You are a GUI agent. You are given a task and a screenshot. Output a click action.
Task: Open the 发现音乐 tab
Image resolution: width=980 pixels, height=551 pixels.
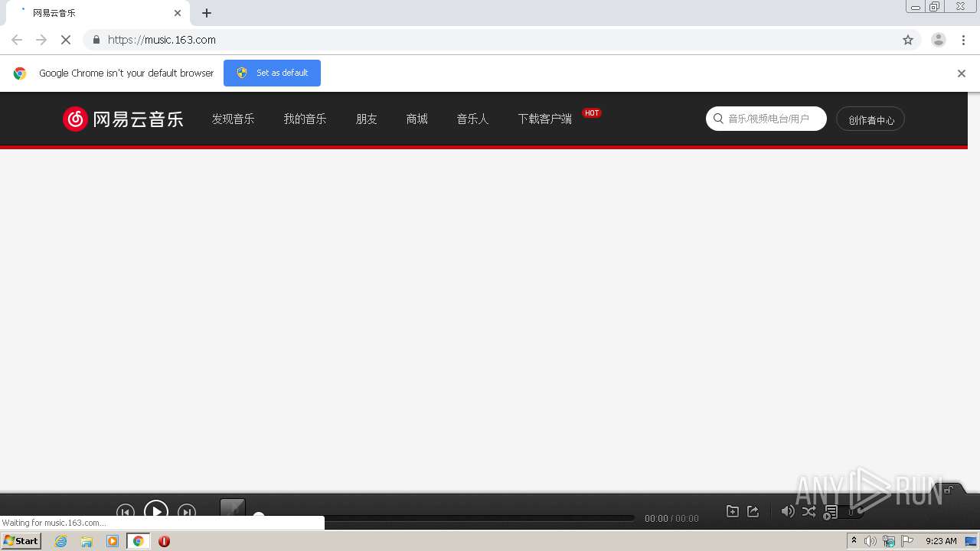[x=233, y=119]
